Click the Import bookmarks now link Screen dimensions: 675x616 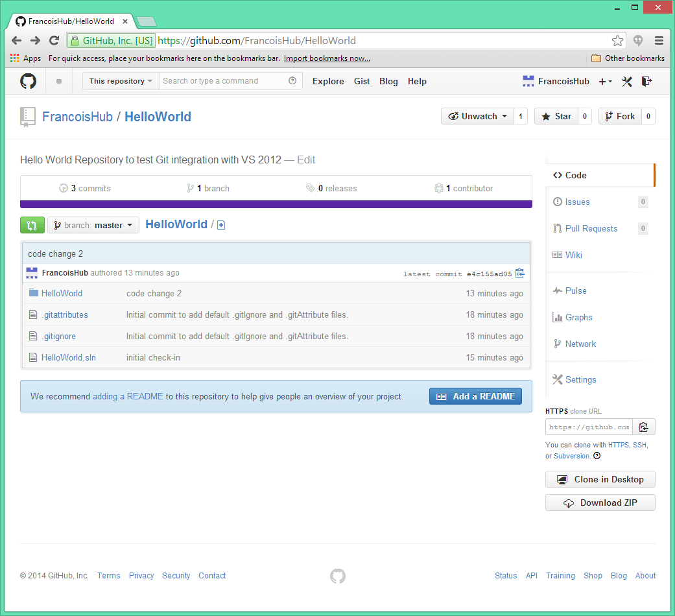327,58
